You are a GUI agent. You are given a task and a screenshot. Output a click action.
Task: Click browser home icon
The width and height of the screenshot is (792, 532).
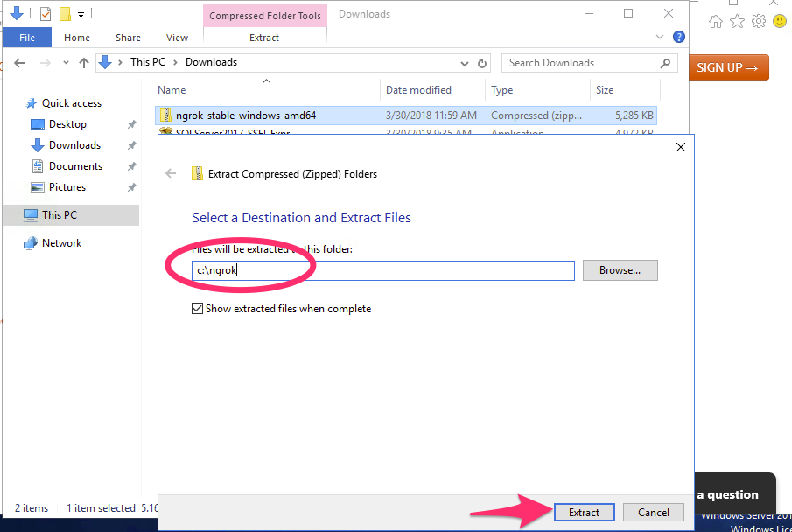pos(715,21)
